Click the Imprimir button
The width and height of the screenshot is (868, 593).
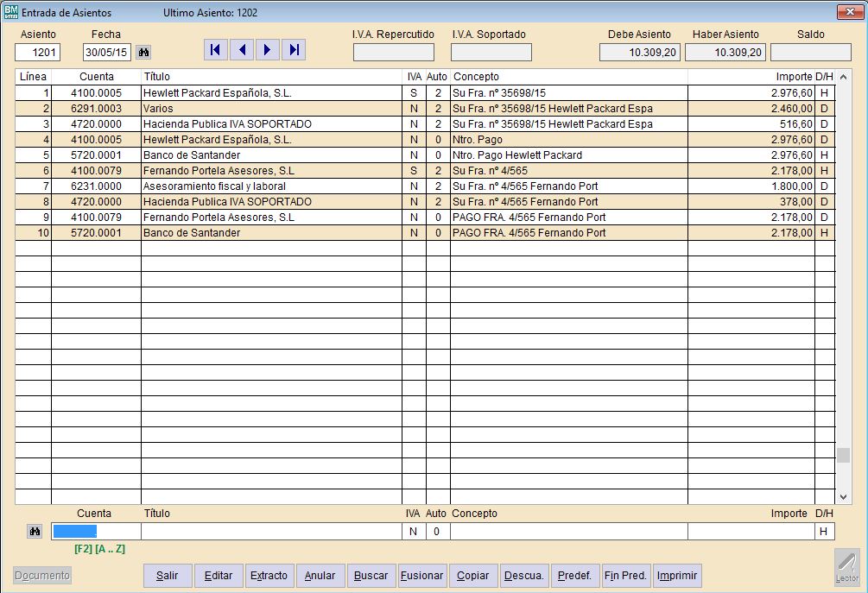tap(677, 576)
